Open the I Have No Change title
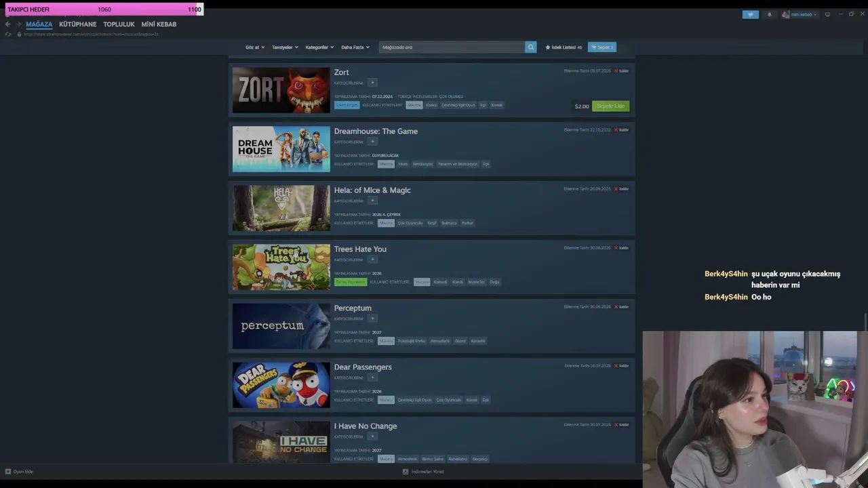Screen dimensions: 868x488 coord(366,426)
